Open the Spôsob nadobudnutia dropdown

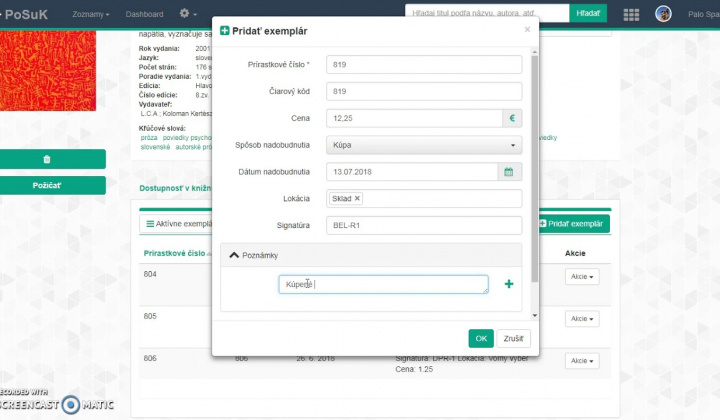(x=424, y=145)
